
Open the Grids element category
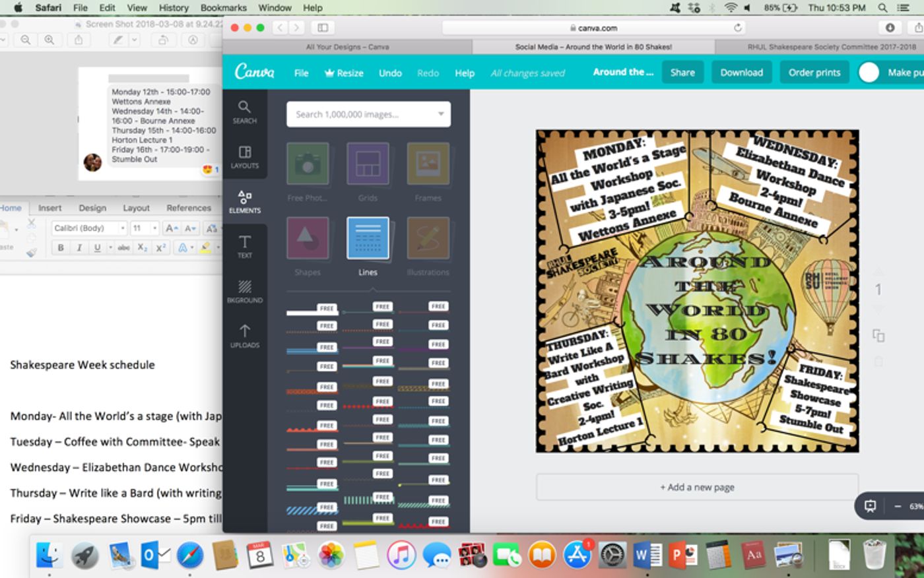click(368, 164)
